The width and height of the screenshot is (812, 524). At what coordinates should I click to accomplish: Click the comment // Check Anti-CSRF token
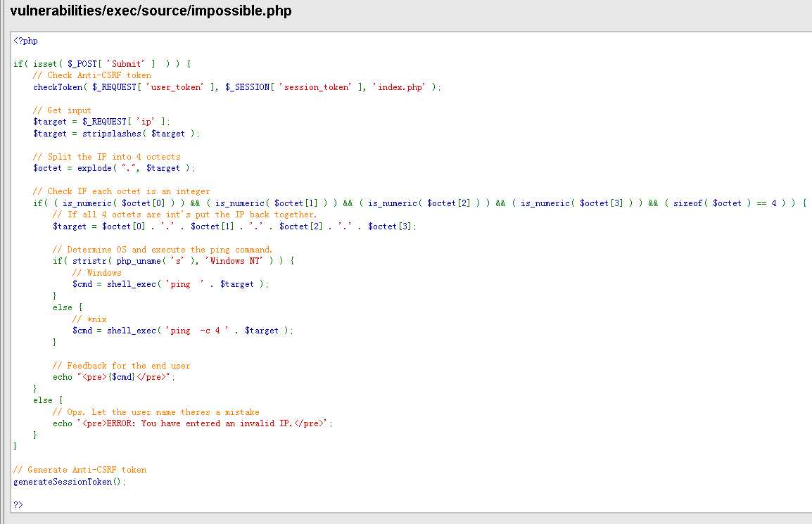[92, 75]
